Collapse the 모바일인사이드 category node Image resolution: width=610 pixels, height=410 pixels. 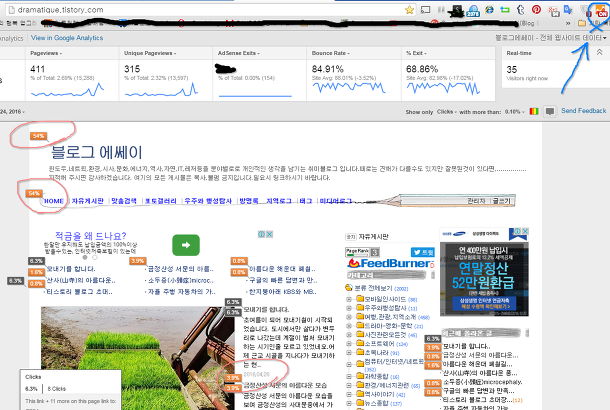pos(349,299)
